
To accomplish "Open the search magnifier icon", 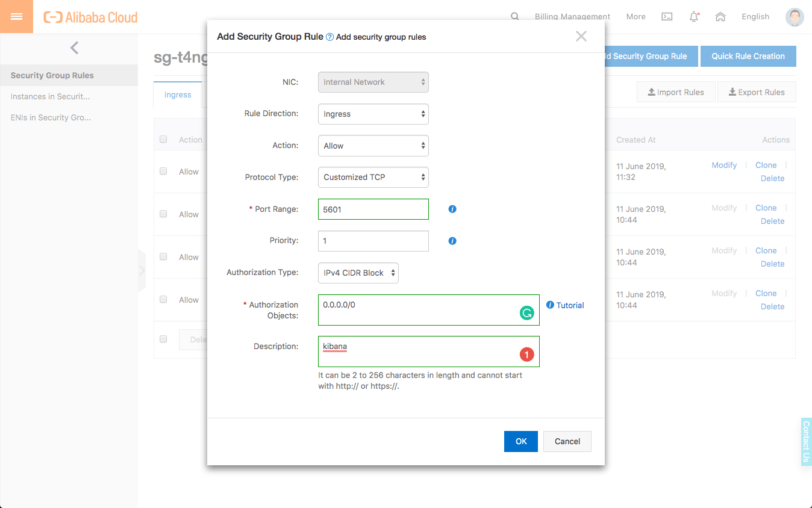I will pyautogui.click(x=515, y=17).
